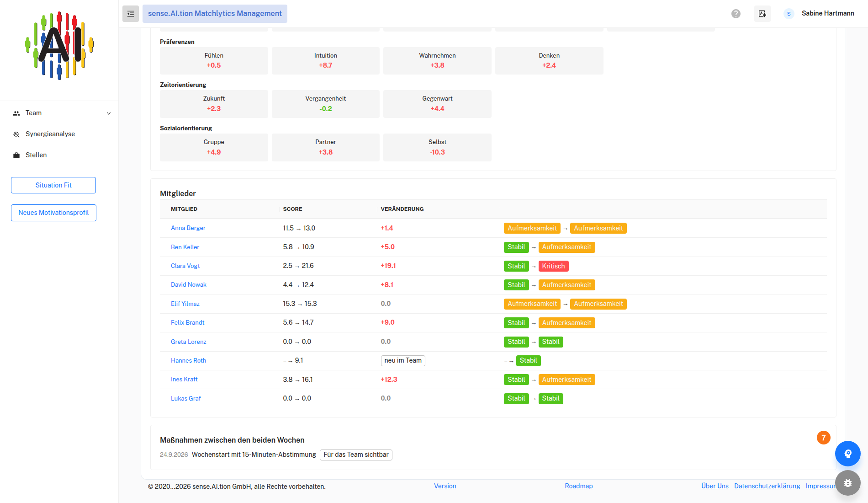Open the gray bug report floating button
This screenshot has height=503, width=868.
(848, 483)
